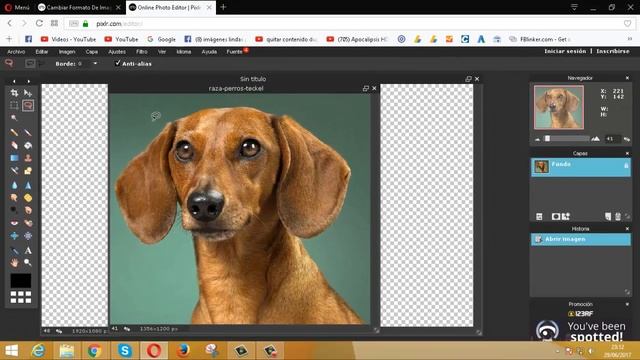Select the Eraser tool
640x360 pixels.
coord(14,145)
